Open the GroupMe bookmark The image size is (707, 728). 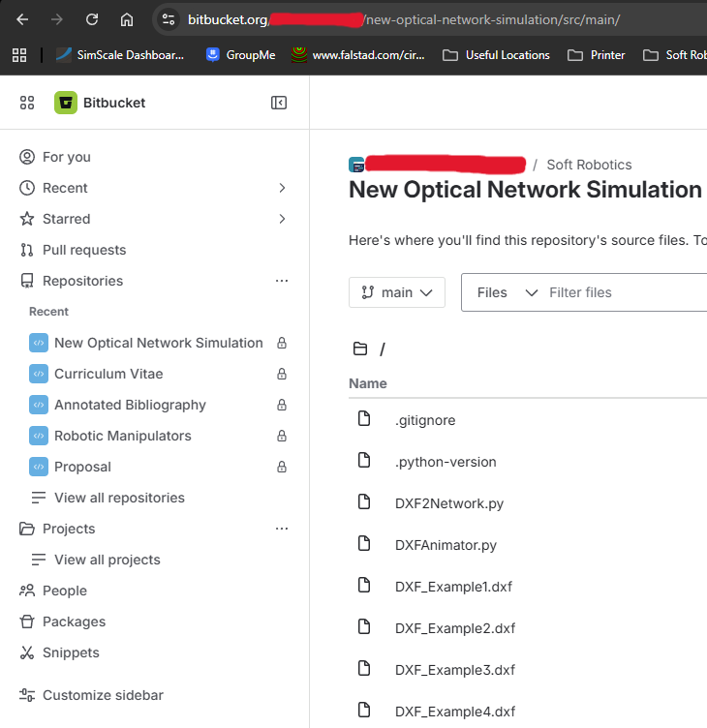tap(240, 55)
